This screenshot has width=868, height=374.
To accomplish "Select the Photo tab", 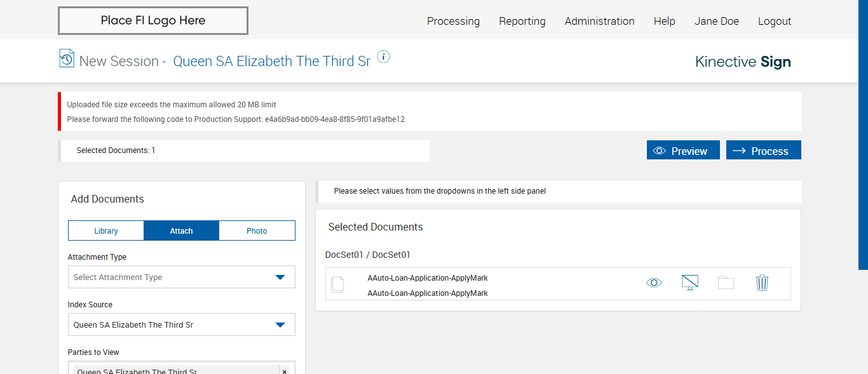I will click(257, 230).
